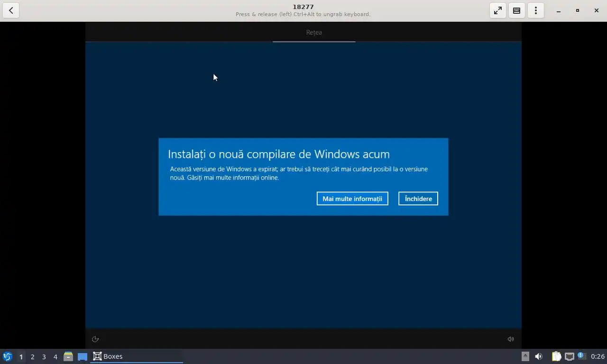The height and width of the screenshot is (364, 607).
Task: Switch to workspace 2
Action: [x=32, y=356]
